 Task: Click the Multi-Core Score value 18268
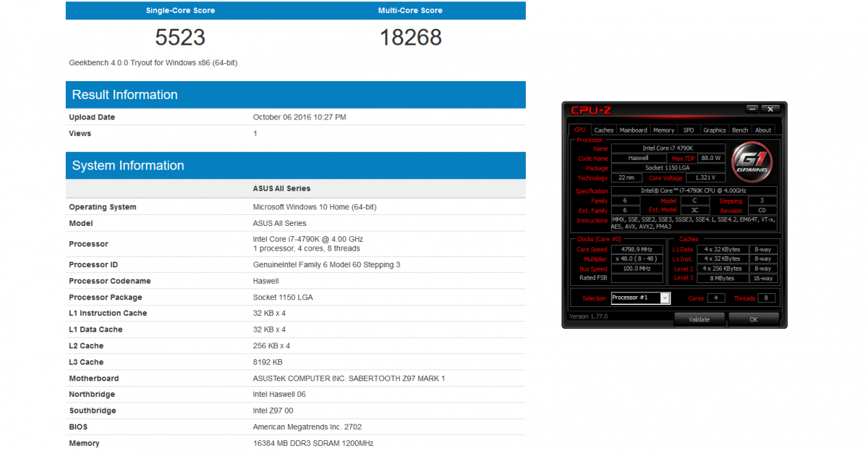[x=411, y=38]
